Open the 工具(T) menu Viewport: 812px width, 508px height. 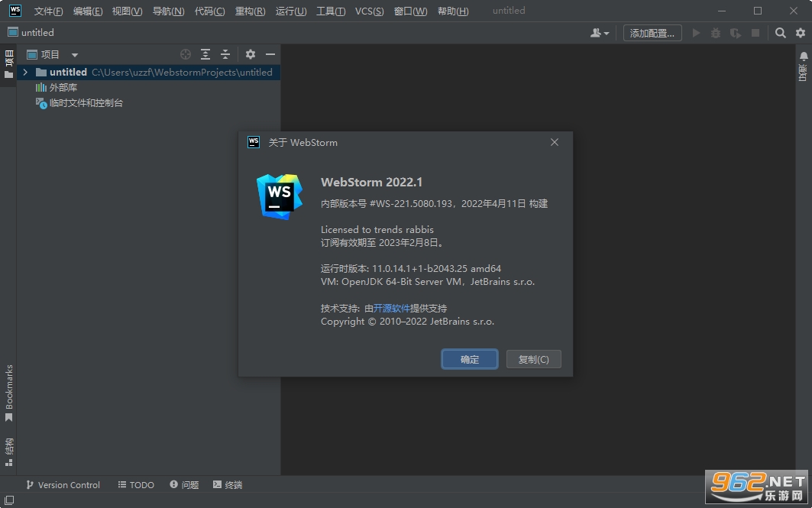pyautogui.click(x=331, y=11)
